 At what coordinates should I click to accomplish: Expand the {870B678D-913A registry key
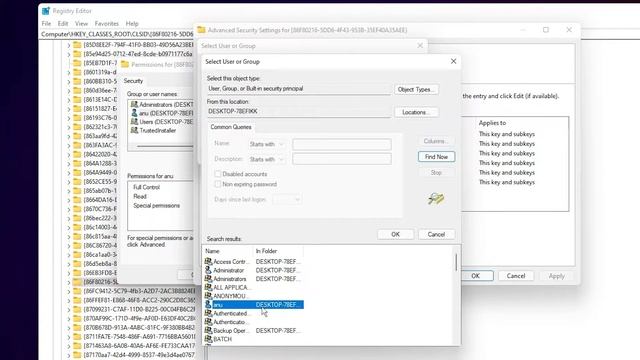(69, 327)
